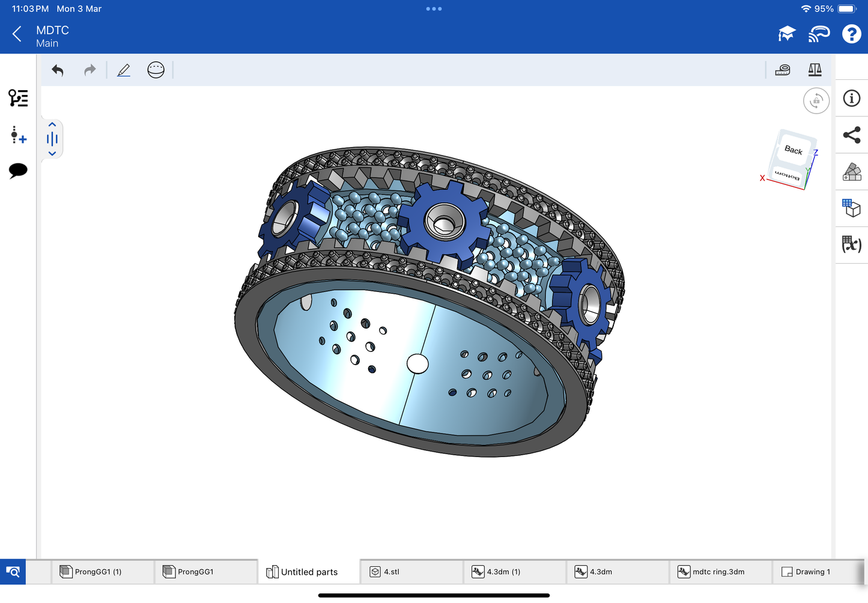Tap the insert feature plus icon
This screenshot has height=603, width=868.
point(18,135)
